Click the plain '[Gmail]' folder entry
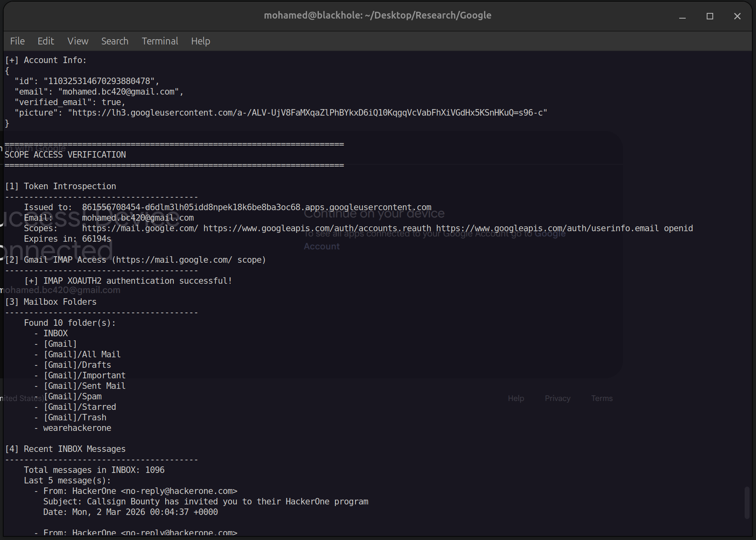 [60, 344]
